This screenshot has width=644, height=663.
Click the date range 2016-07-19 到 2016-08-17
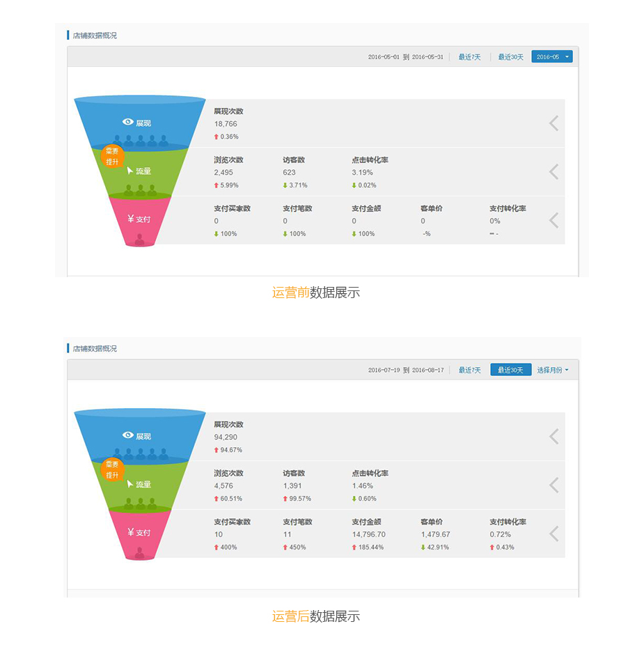click(406, 370)
